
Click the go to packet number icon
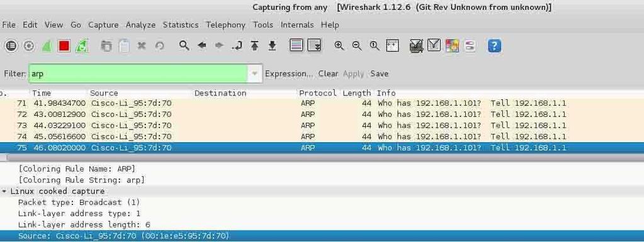pos(237,46)
